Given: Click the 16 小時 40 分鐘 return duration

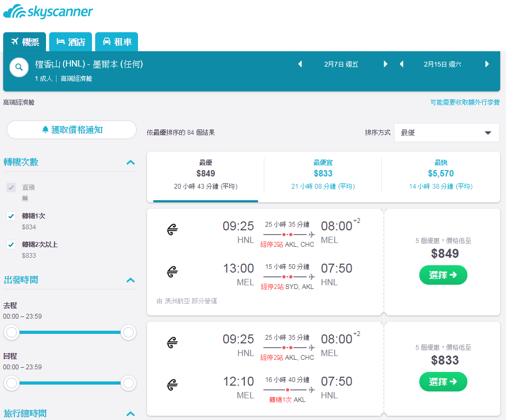Looking at the screenshot, I should click(x=287, y=380).
